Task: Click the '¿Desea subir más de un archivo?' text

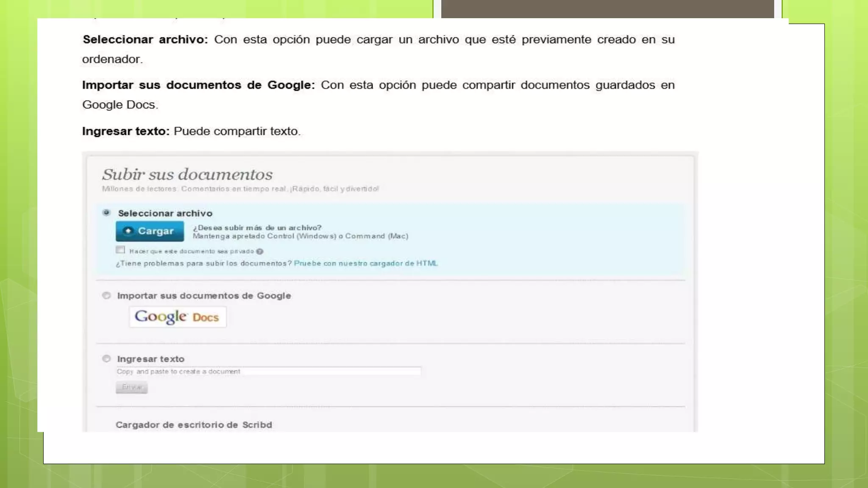Action: pos(257,228)
